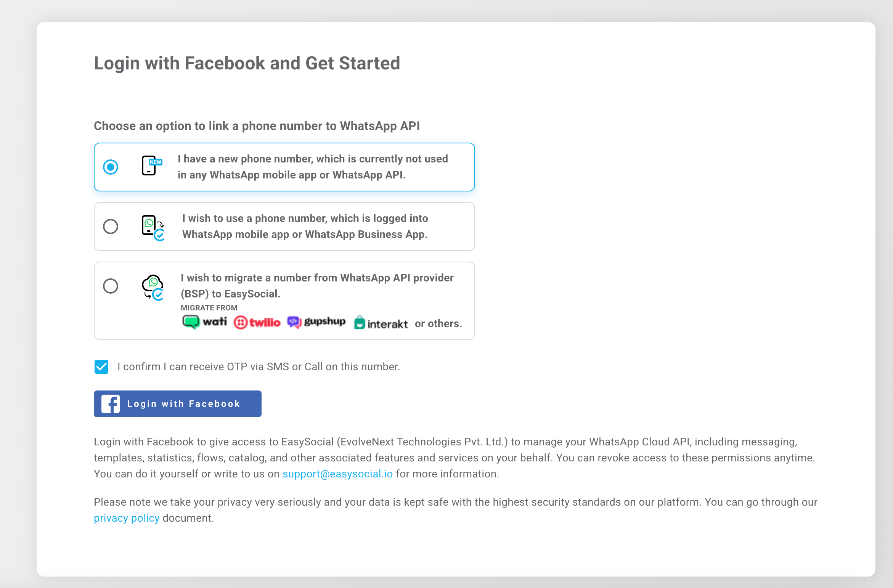Viewport: 893px width, 588px height.
Task: Click the Wati logo
Action: coord(204,322)
